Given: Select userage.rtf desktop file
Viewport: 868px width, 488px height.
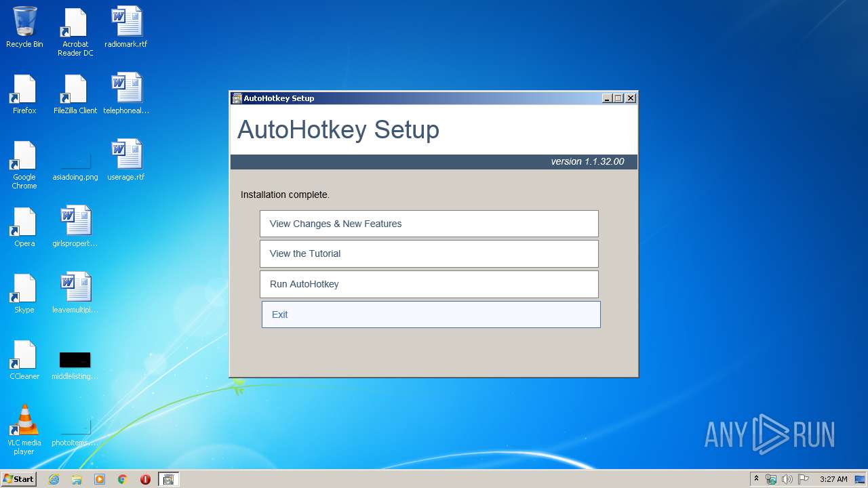Looking at the screenshot, I should tap(126, 161).
